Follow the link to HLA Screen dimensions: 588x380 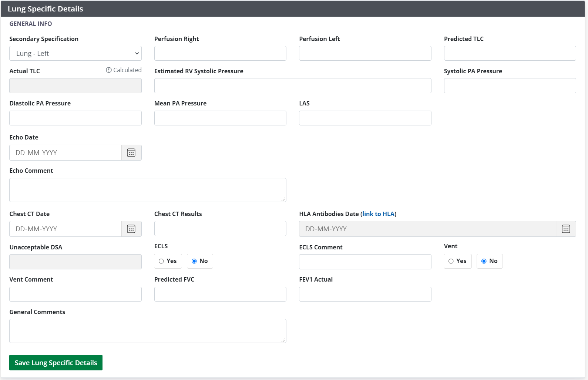tap(378, 214)
